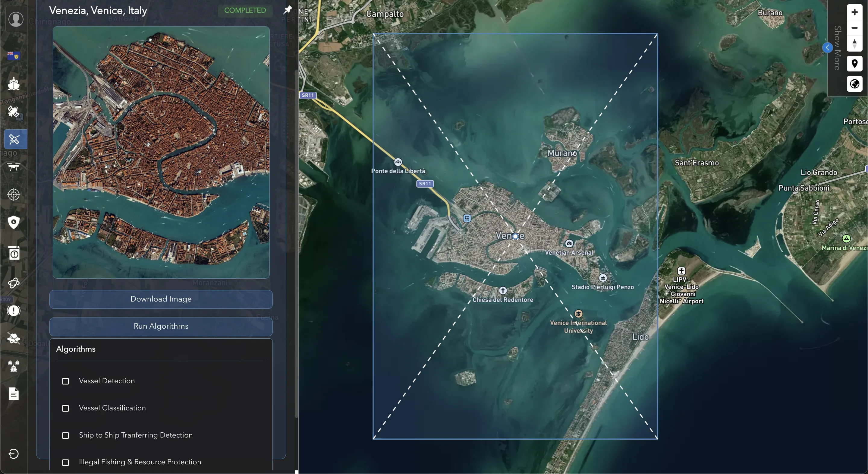Zoom out on the map
Image resolution: width=868 pixels, height=474 pixels.
[x=854, y=28]
